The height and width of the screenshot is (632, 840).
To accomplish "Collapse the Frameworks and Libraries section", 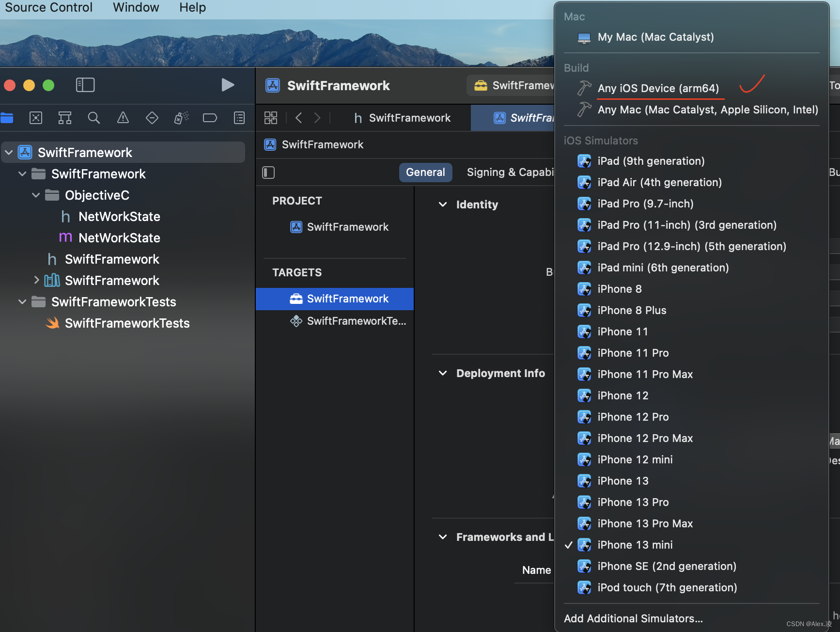I will (x=443, y=537).
